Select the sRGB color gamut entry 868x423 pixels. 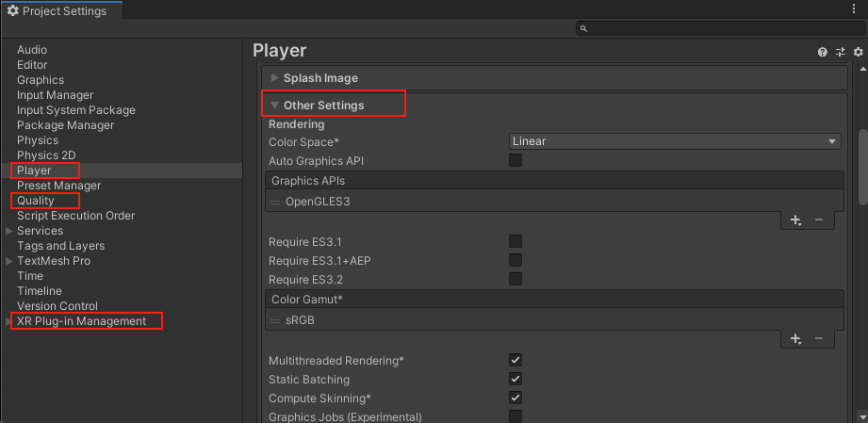300,319
